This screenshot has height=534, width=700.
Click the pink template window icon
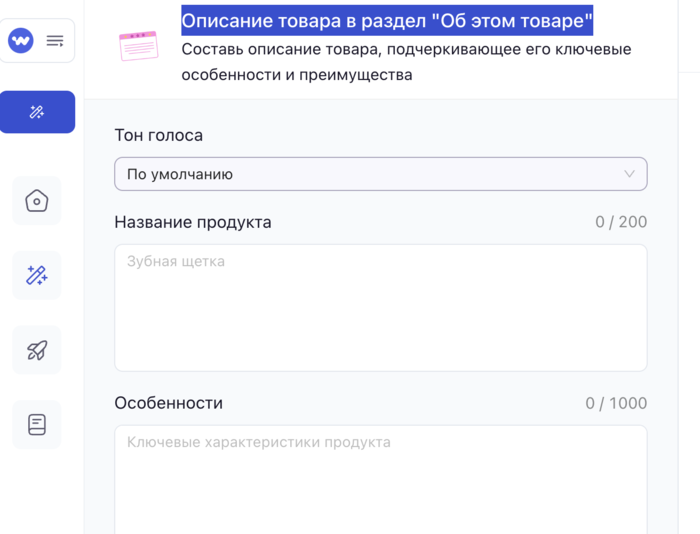pos(138,46)
